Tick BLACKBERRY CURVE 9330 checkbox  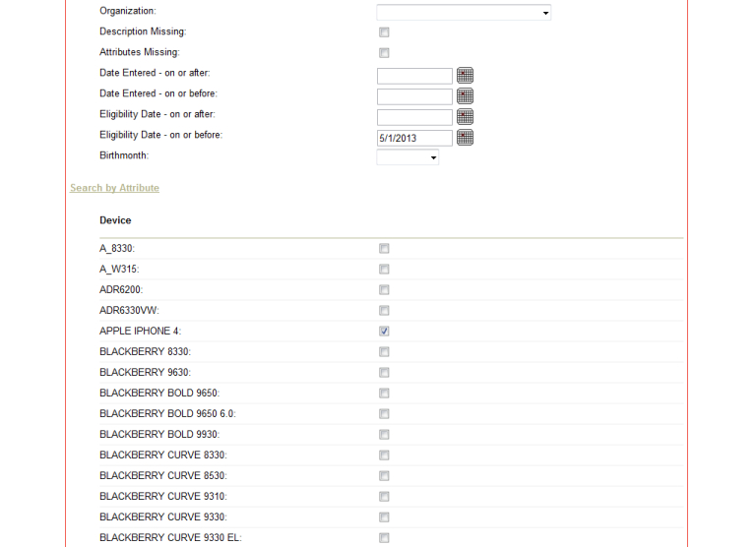384,518
